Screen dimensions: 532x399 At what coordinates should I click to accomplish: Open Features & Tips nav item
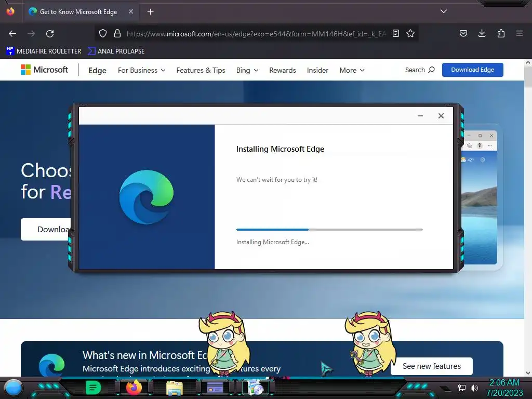pyautogui.click(x=201, y=70)
